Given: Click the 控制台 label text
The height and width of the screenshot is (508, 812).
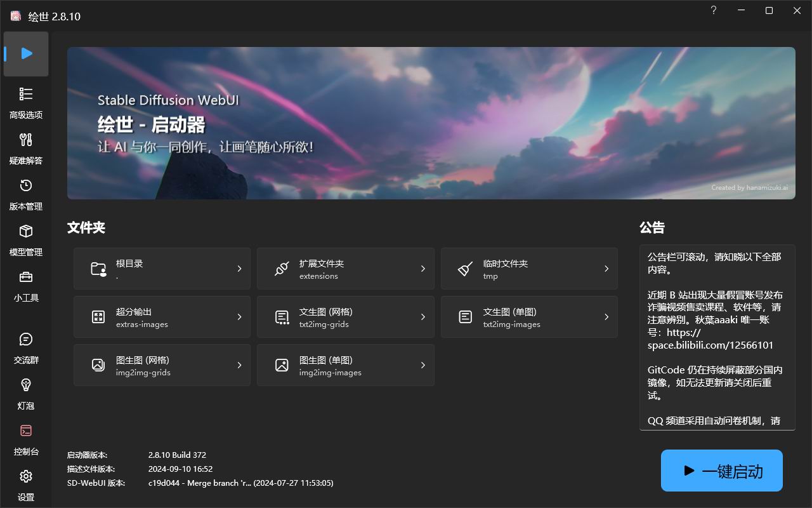Looking at the screenshot, I should (x=26, y=451).
